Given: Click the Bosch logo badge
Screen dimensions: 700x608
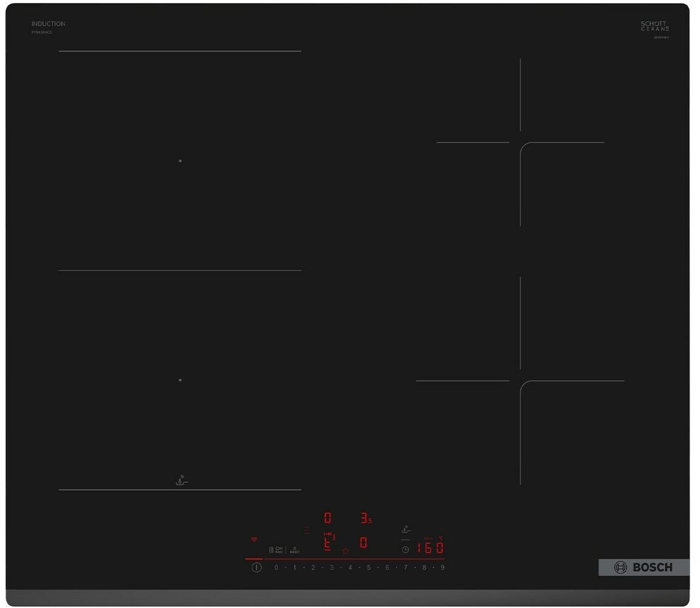Looking at the screenshot, I should click(x=643, y=567).
